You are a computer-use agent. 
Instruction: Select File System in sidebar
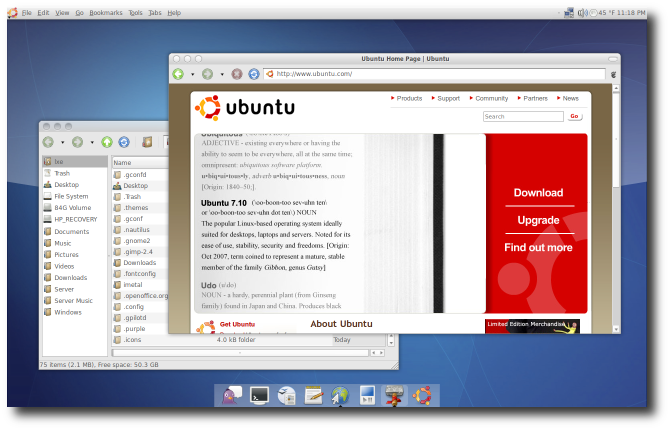point(75,197)
